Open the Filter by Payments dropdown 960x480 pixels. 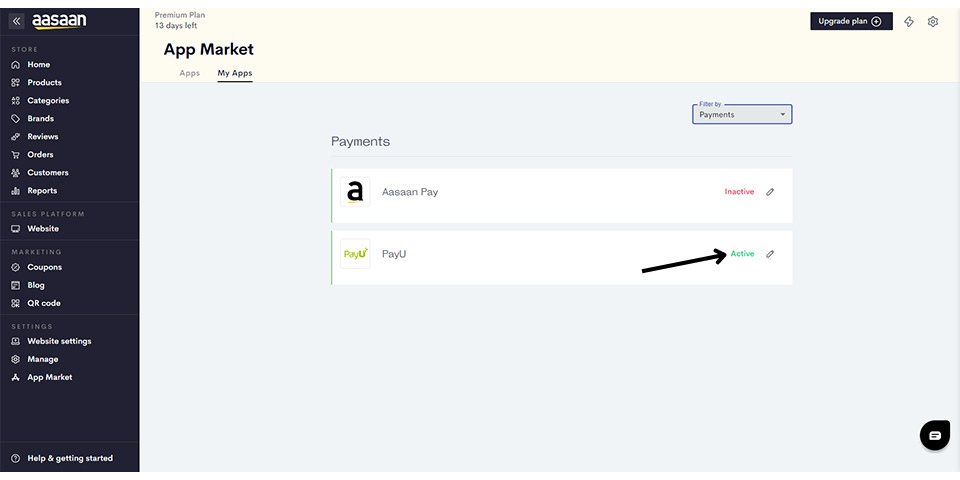(742, 114)
